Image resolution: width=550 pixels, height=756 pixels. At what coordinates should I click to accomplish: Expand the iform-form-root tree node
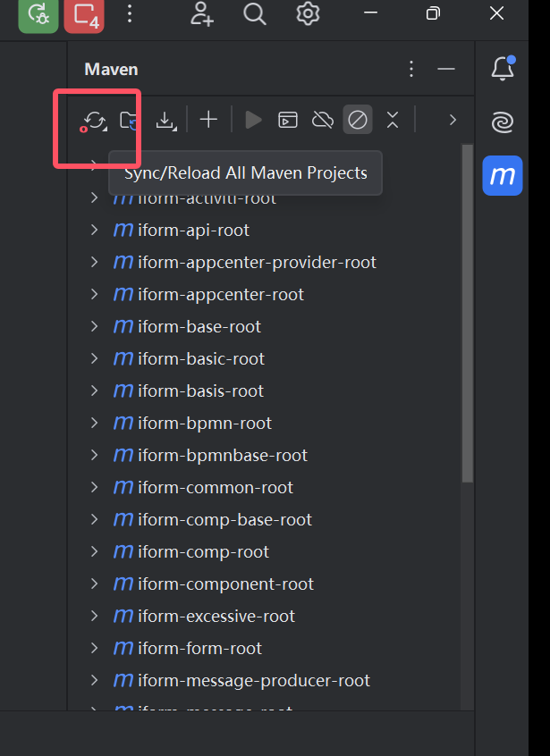[94, 649]
